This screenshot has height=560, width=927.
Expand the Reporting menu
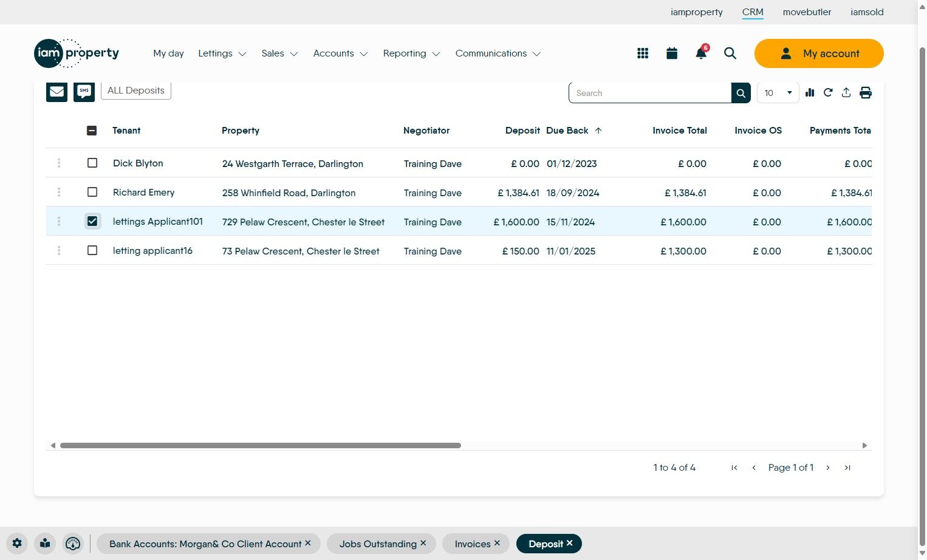(x=412, y=53)
